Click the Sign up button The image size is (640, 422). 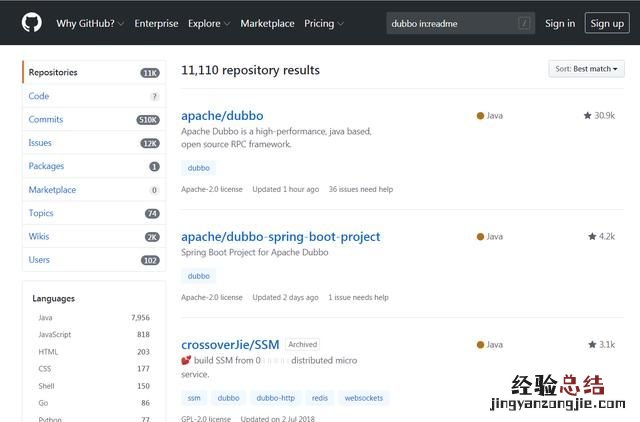point(606,23)
